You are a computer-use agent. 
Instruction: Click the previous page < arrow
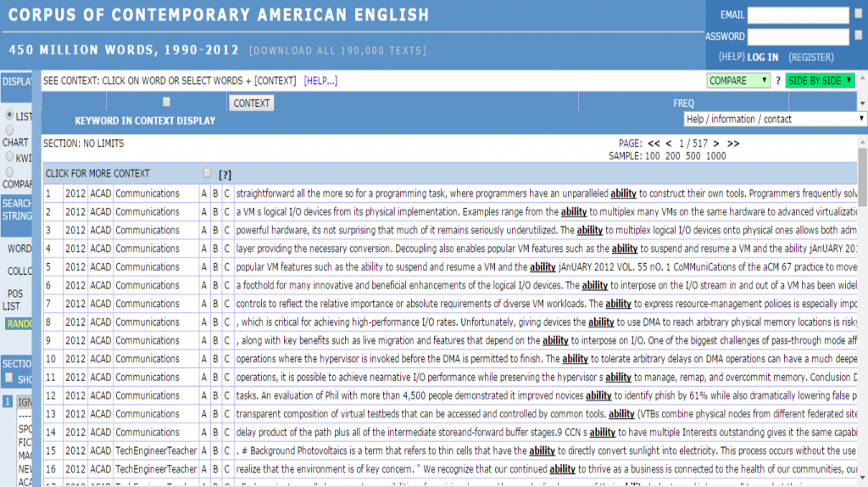point(669,143)
